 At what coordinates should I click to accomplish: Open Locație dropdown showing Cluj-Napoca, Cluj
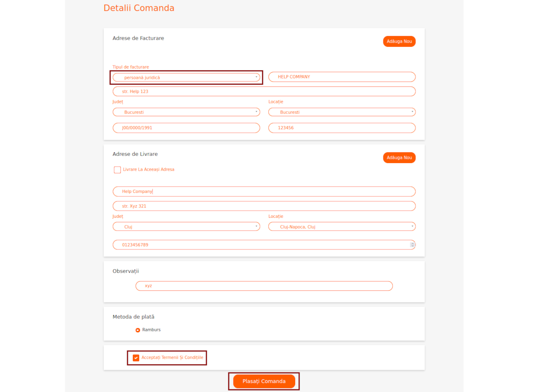click(x=342, y=227)
